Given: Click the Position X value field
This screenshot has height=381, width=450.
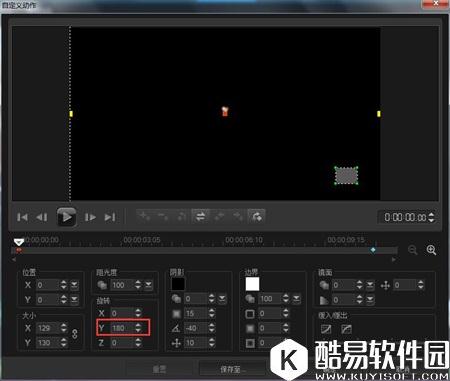Looking at the screenshot, I should click(48, 285).
